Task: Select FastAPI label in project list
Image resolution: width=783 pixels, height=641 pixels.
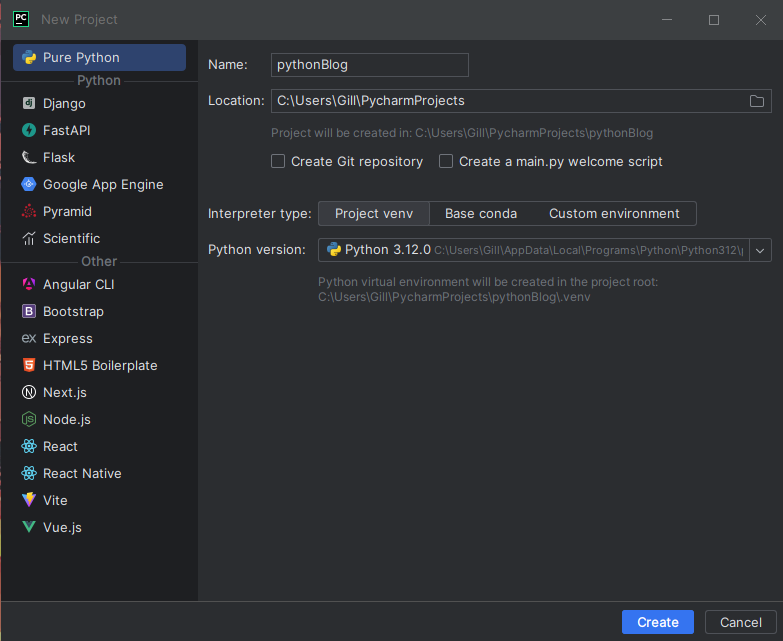Action: click(x=66, y=130)
